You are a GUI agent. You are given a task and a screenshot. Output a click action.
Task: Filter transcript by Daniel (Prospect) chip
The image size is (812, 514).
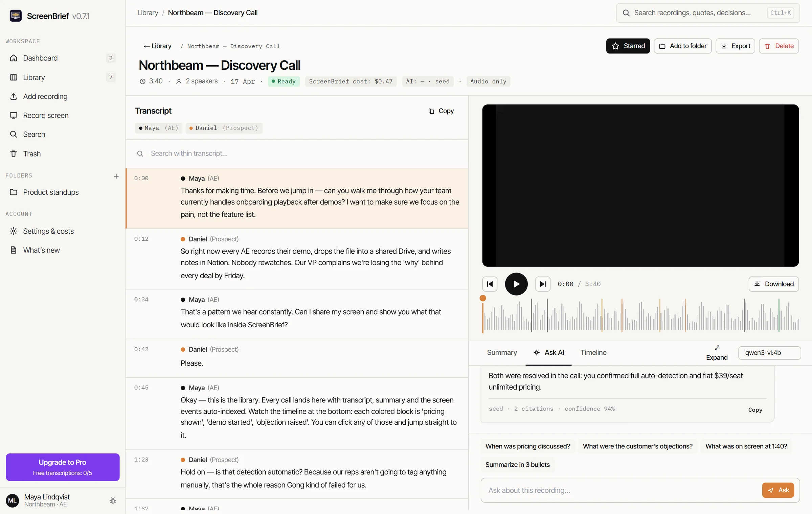(224, 128)
